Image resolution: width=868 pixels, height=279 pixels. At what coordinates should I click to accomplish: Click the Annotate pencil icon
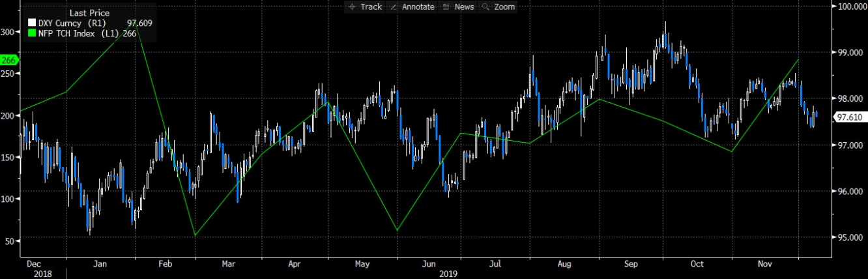394,7
